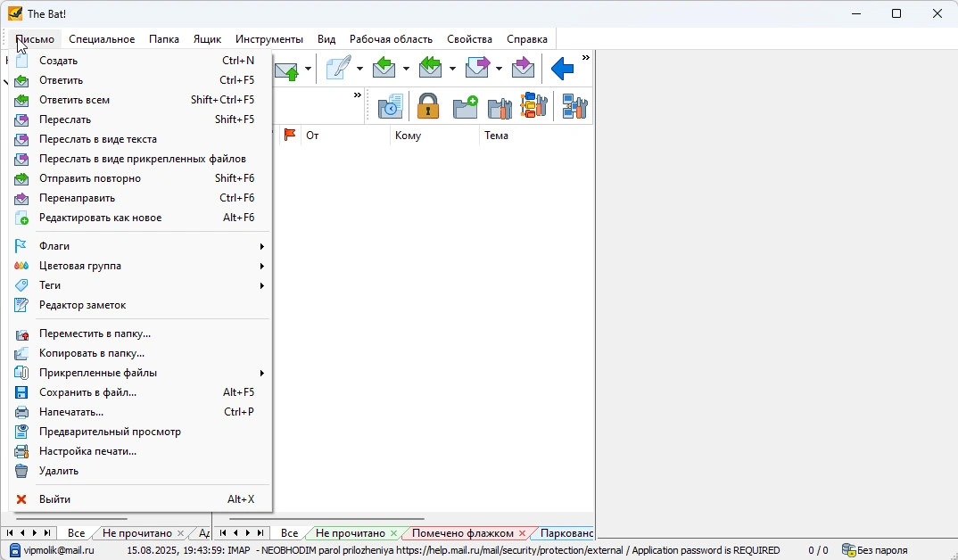Choose Удалить from the menu

(x=141, y=471)
